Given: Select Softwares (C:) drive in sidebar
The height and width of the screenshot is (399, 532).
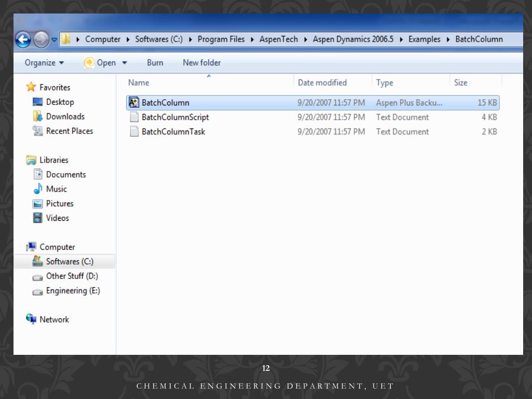Looking at the screenshot, I should pos(70,261).
